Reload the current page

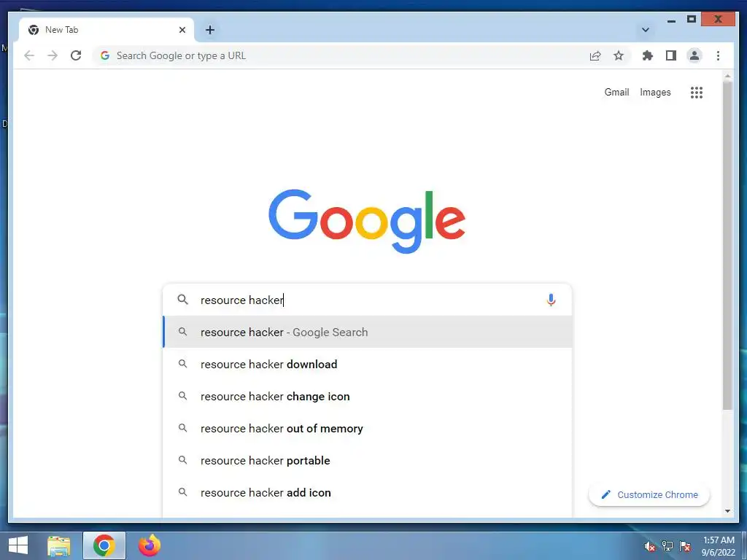[x=76, y=55]
